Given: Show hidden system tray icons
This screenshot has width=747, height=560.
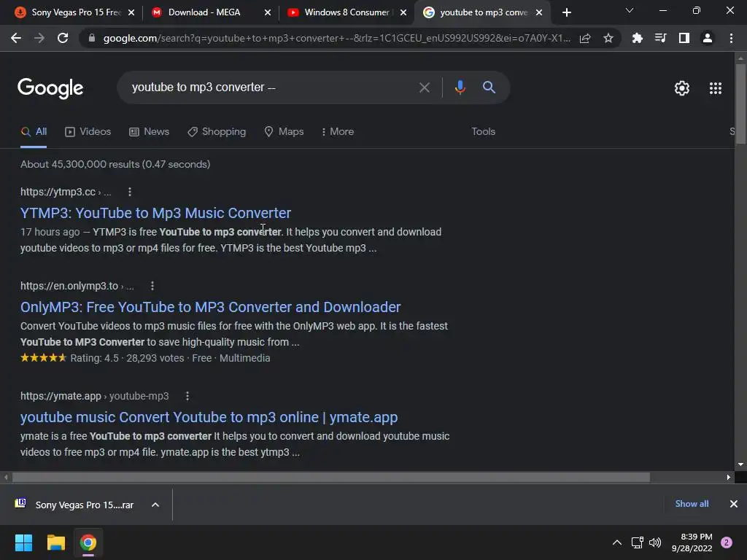Looking at the screenshot, I should [x=617, y=542].
